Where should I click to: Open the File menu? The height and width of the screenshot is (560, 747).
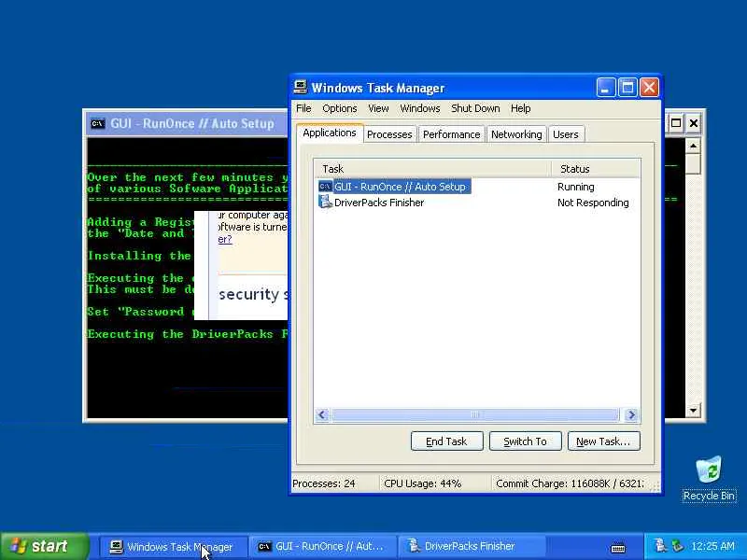(303, 108)
